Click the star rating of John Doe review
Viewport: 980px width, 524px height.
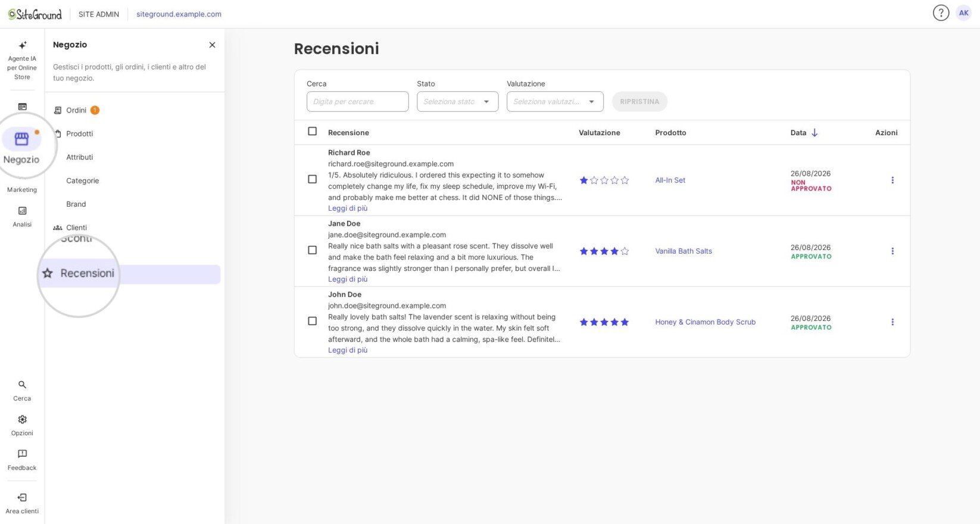604,322
